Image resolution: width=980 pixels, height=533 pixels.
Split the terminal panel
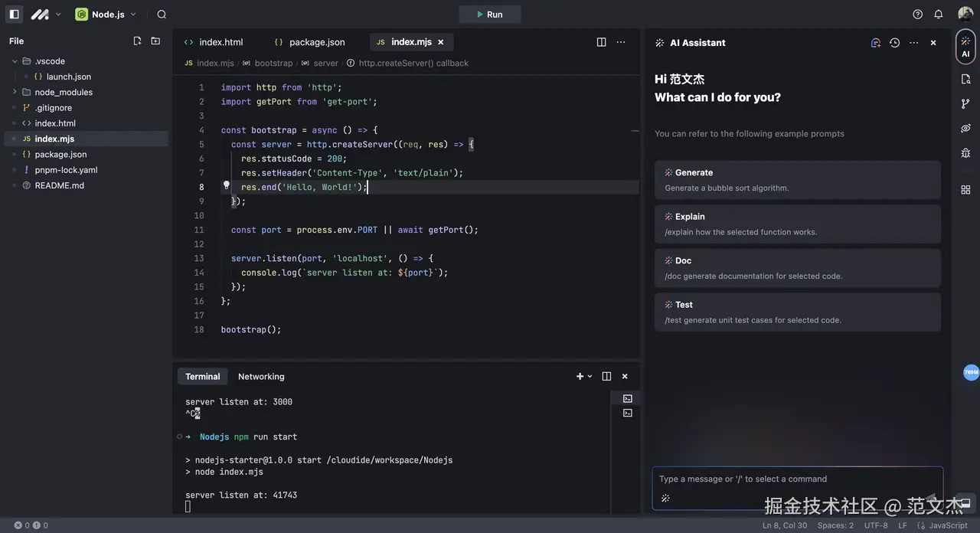pos(606,376)
